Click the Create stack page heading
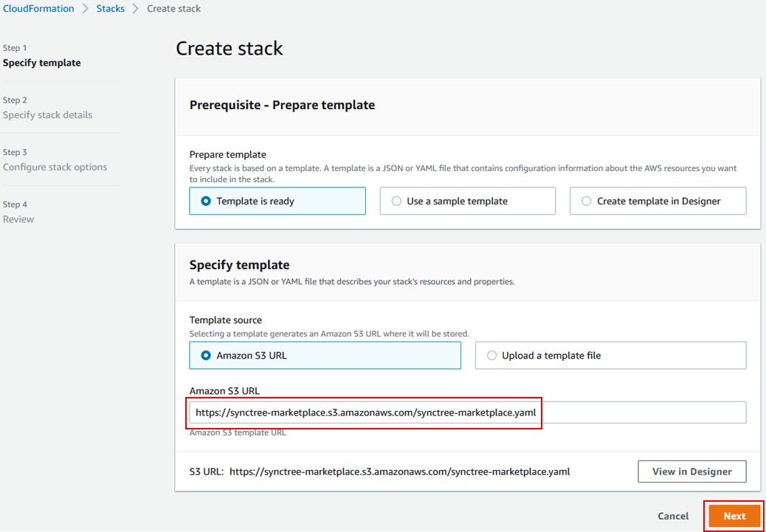The width and height of the screenshot is (766, 532). [x=230, y=48]
